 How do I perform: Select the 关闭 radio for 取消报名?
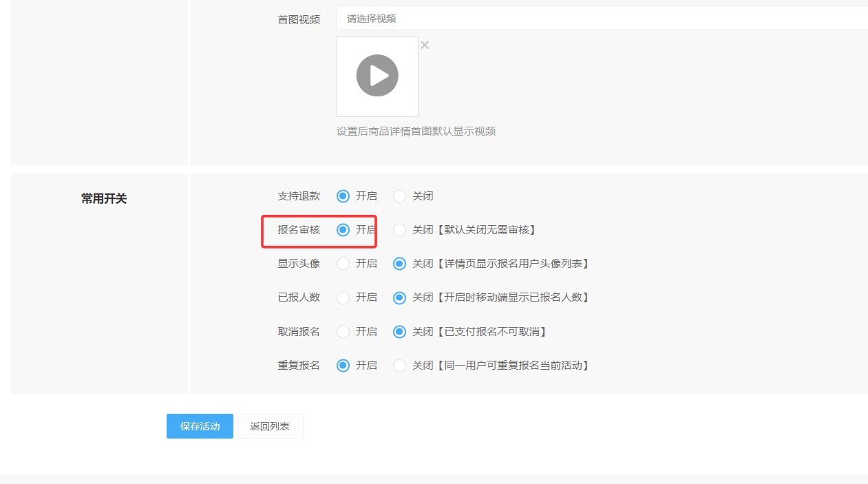399,331
